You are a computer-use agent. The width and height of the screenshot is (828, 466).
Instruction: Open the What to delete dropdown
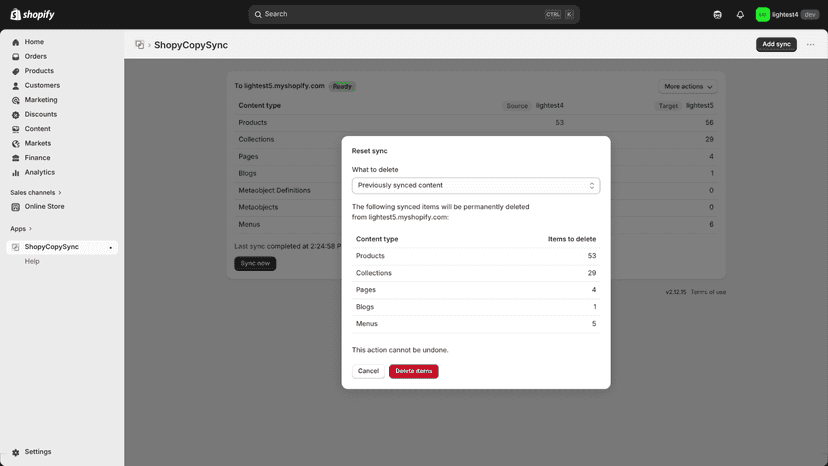(x=476, y=185)
